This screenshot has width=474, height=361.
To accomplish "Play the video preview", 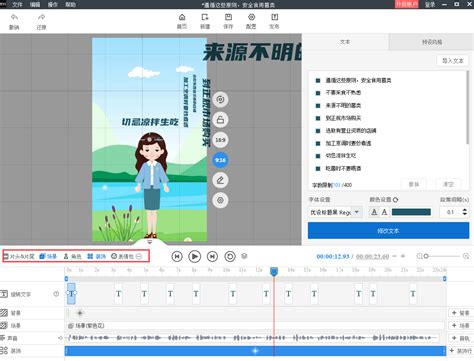I will pos(195,256).
